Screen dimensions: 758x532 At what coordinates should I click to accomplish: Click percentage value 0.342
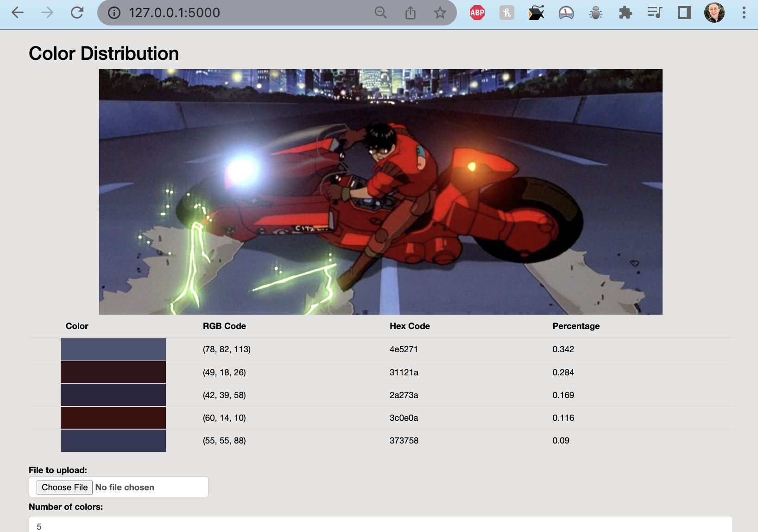[x=563, y=349]
